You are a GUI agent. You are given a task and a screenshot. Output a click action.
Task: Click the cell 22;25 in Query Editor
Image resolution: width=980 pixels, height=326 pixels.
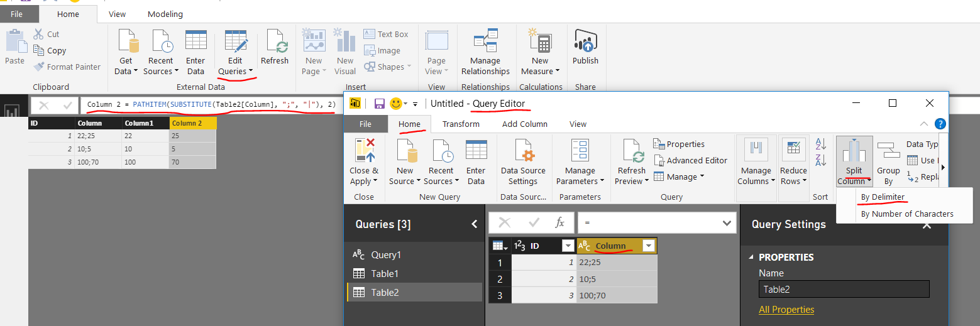[x=617, y=263]
